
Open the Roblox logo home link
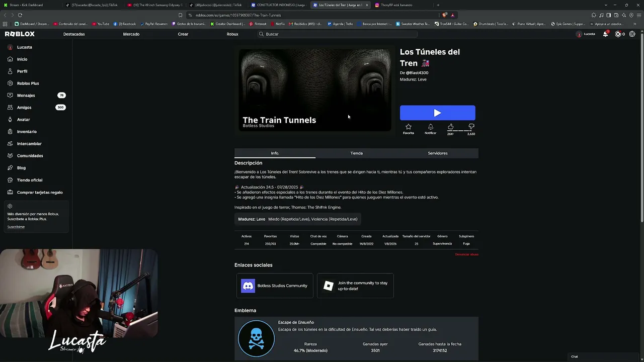pos(20,34)
